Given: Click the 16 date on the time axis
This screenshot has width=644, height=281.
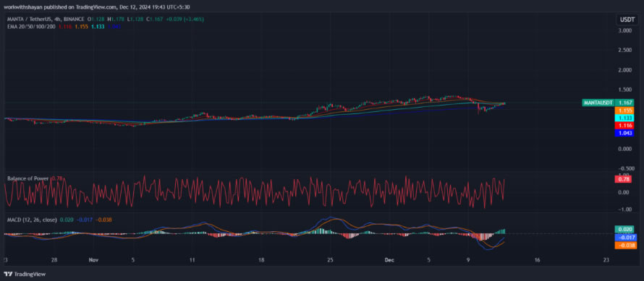Looking at the screenshot, I should click(537, 259).
